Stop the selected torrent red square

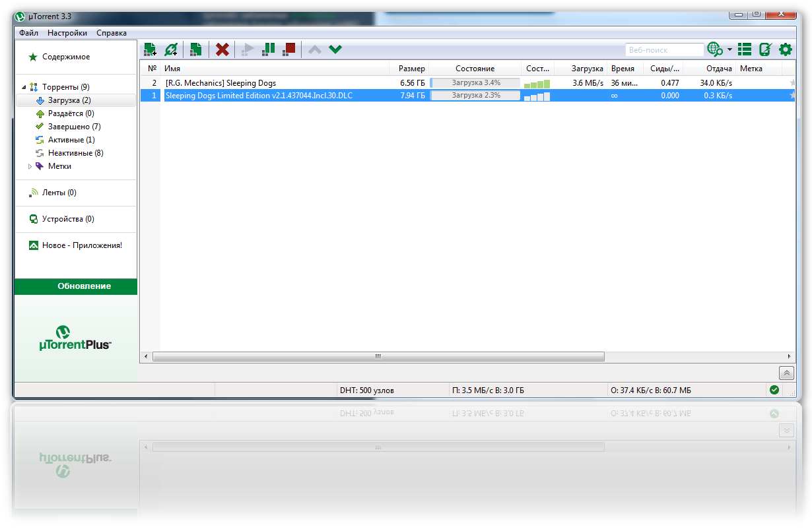click(x=288, y=49)
